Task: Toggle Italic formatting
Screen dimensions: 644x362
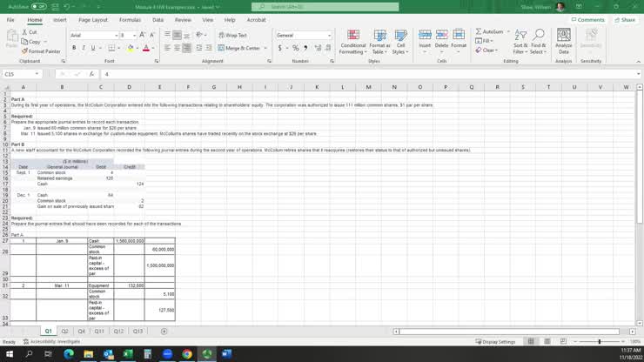Action: point(84,48)
